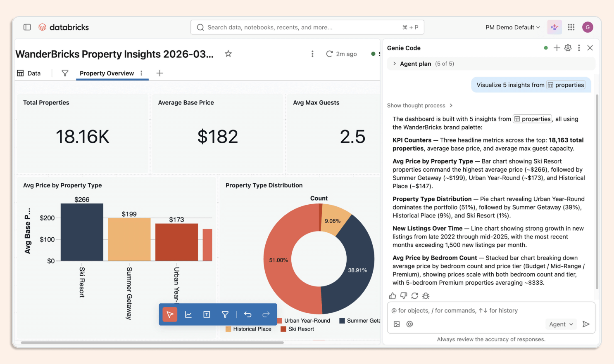Click the Property Type Distribution chart title
The width and height of the screenshot is (614, 364).
tap(264, 185)
